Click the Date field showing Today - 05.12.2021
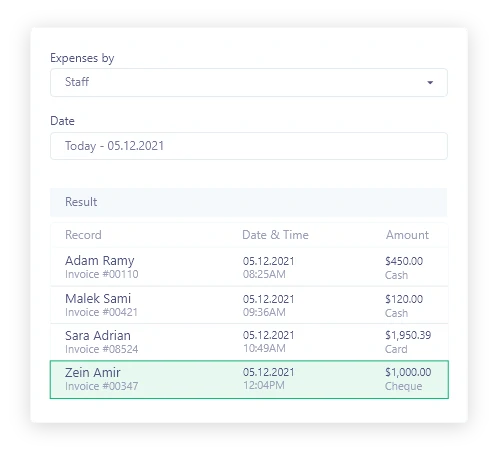 [249, 146]
